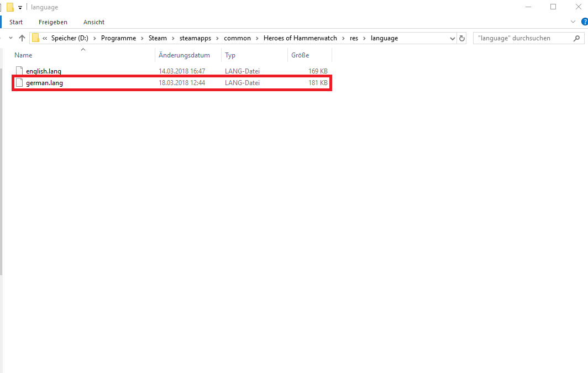588x373 pixels.
Task: Navigate to res breadcrumb
Action: (x=354, y=38)
